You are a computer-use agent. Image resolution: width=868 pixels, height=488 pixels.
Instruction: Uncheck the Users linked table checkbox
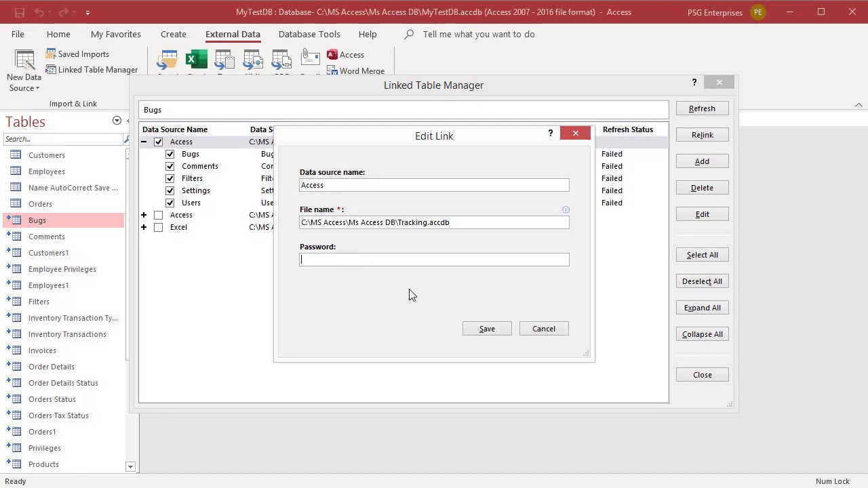170,203
